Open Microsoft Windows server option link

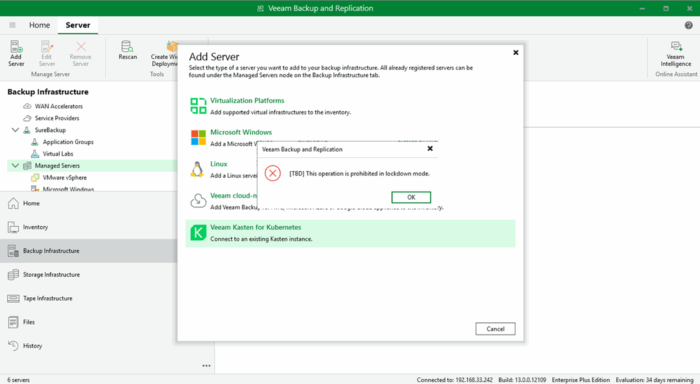pyautogui.click(x=241, y=133)
